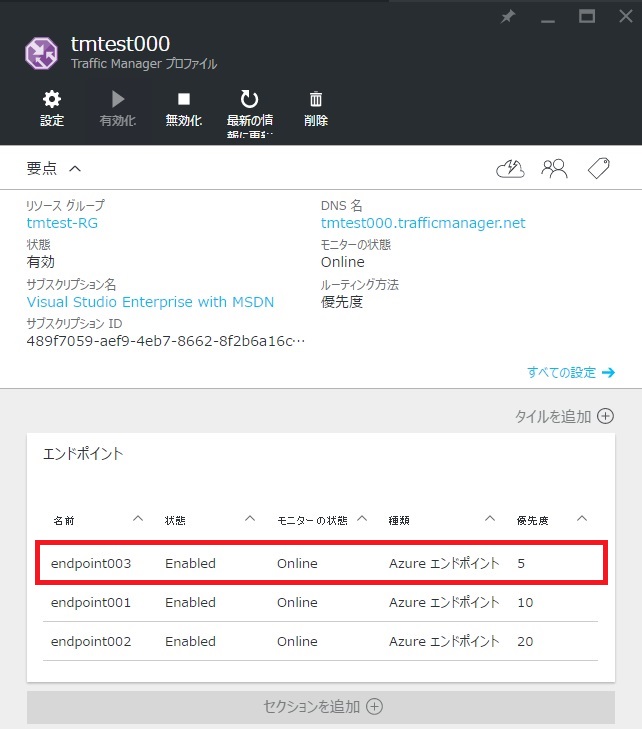Image resolution: width=642 pixels, height=729 pixels.
Task: Select the endpoint001 row name
Action: [x=91, y=603]
